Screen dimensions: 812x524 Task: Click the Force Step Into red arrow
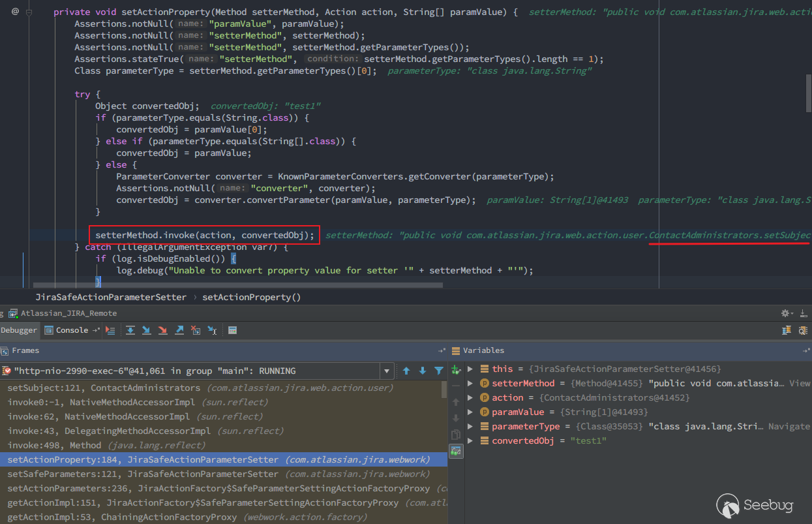(x=163, y=330)
